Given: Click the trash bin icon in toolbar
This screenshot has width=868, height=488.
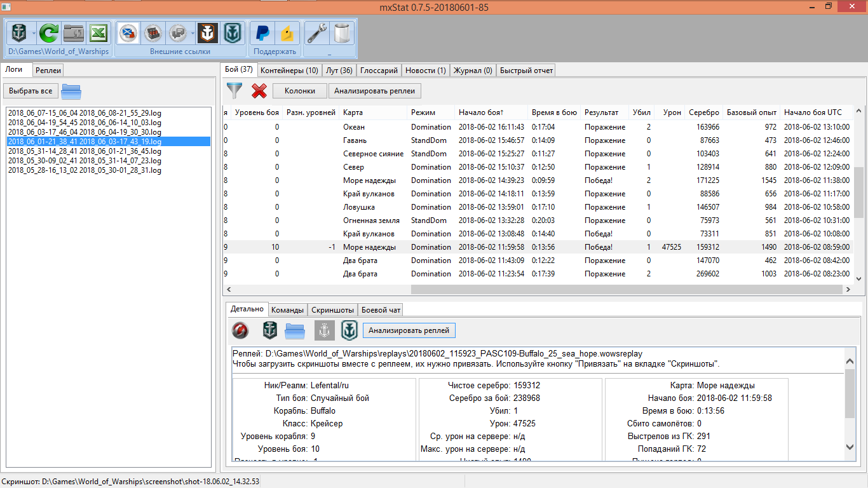Looking at the screenshot, I should tap(342, 33).
